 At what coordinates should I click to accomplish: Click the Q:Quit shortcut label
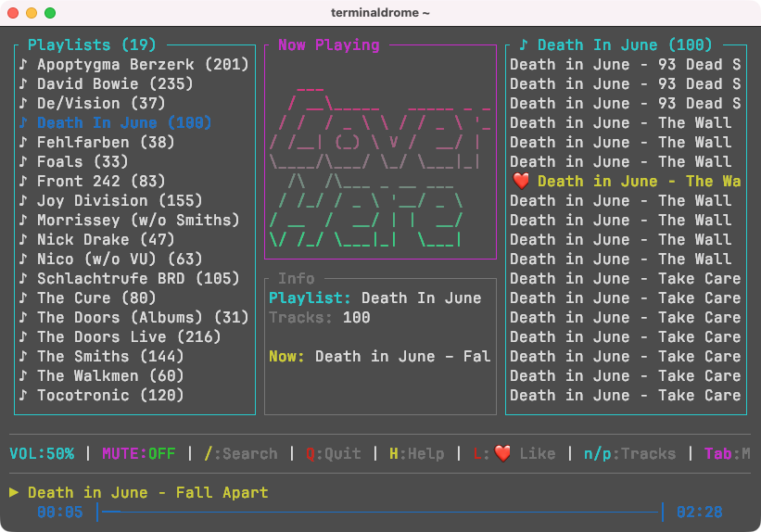click(334, 453)
